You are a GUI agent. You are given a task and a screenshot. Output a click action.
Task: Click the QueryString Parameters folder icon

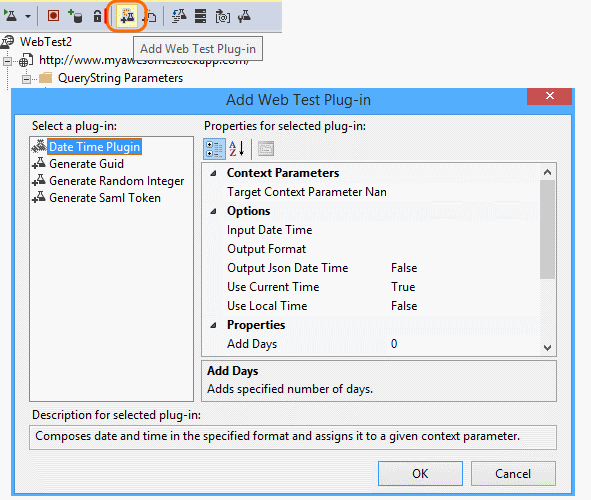[46, 78]
